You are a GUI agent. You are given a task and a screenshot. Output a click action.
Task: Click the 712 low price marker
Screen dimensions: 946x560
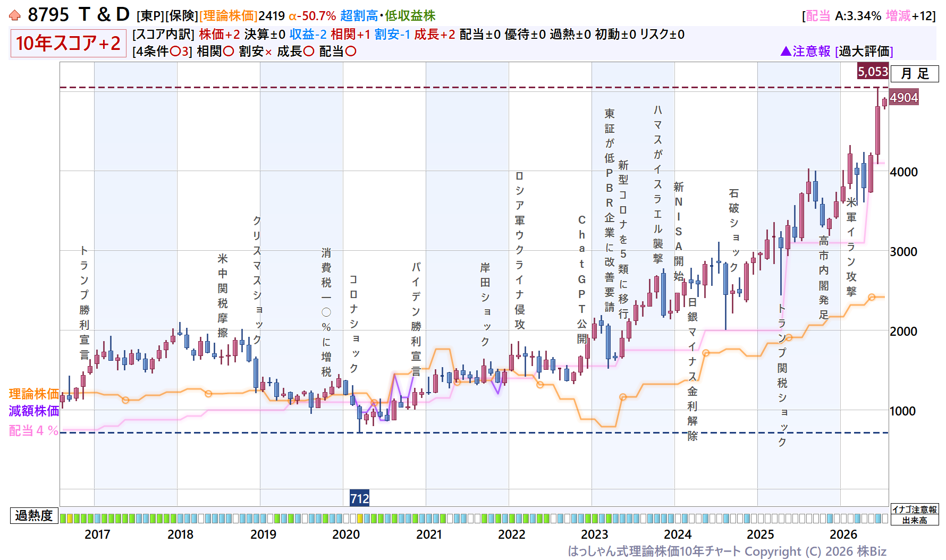(x=359, y=498)
